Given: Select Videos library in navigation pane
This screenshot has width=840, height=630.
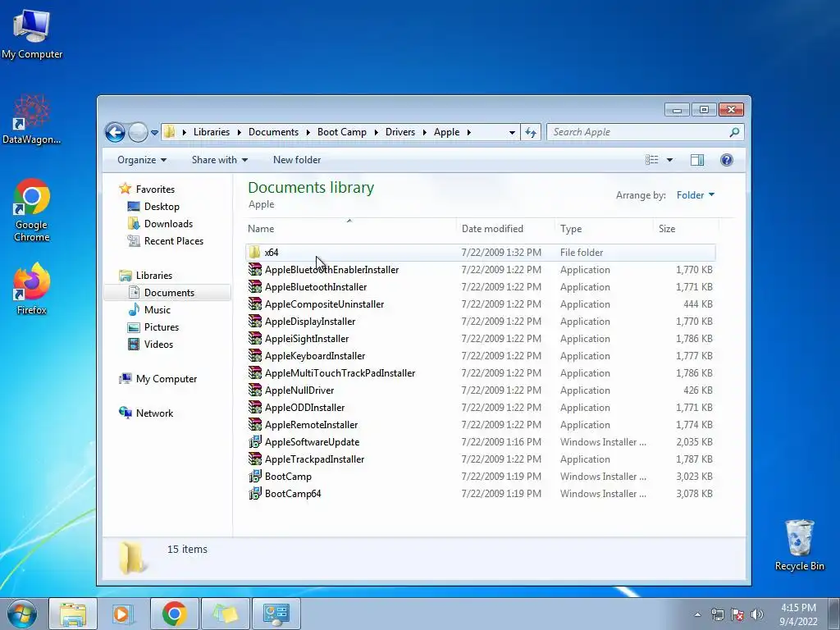Looking at the screenshot, I should pos(158,345).
